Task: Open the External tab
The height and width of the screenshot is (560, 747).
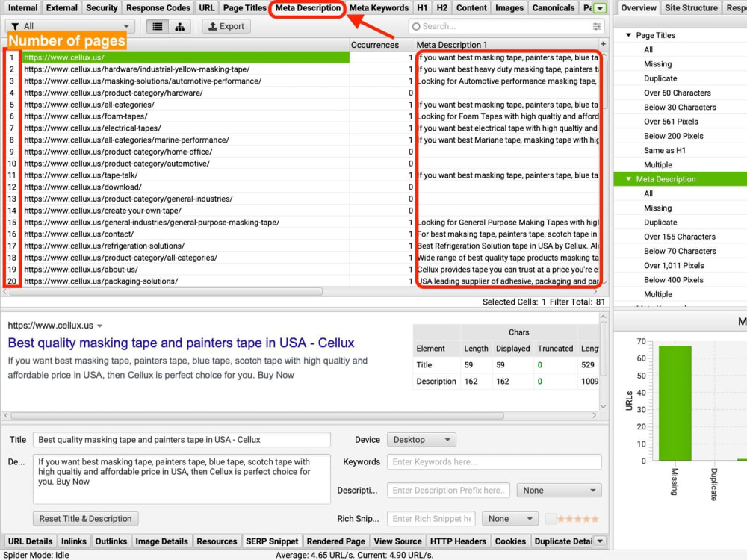Action: [x=61, y=8]
